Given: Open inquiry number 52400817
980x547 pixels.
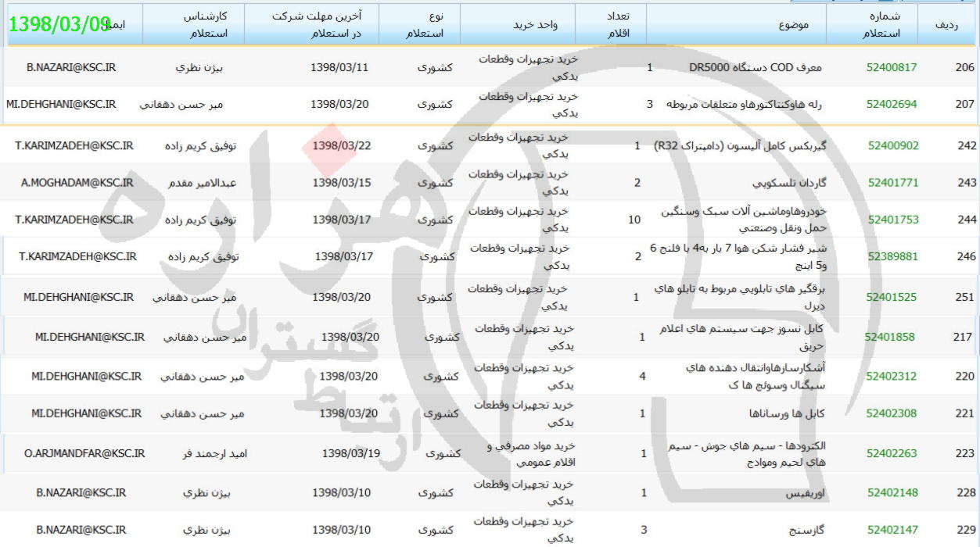Looking at the screenshot, I should [x=892, y=67].
